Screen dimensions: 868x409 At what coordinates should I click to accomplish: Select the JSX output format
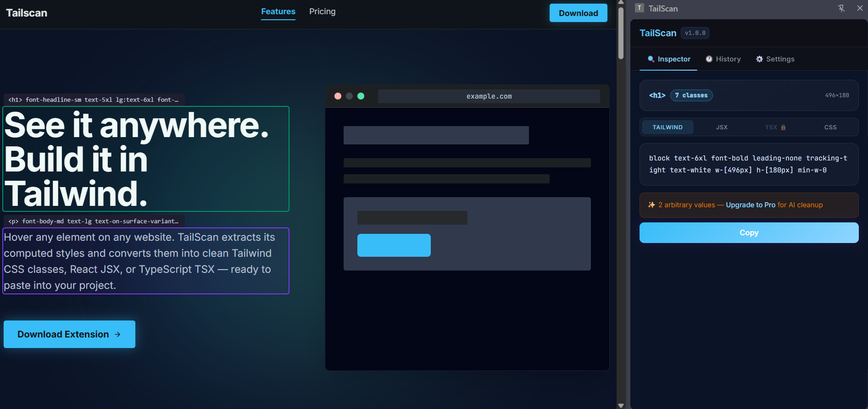[722, 127]
